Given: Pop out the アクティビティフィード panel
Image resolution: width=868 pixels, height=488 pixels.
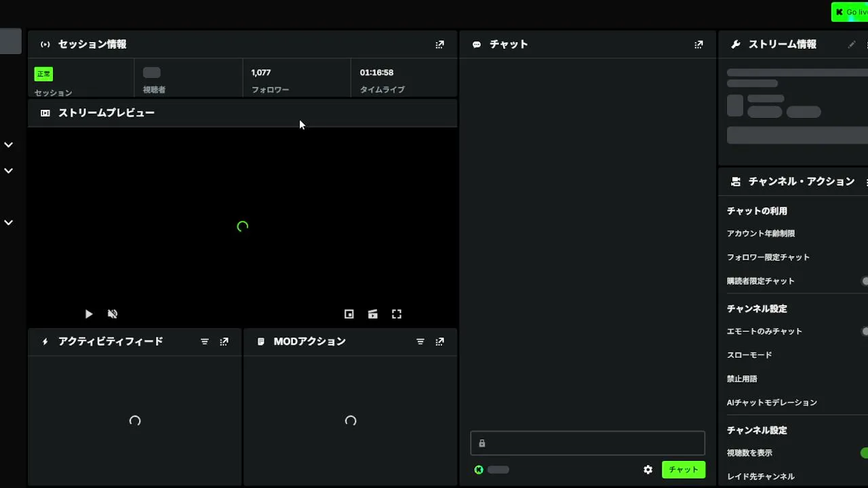Looking at the screenshot, I should pyautogui.click(x=224, y=342).
